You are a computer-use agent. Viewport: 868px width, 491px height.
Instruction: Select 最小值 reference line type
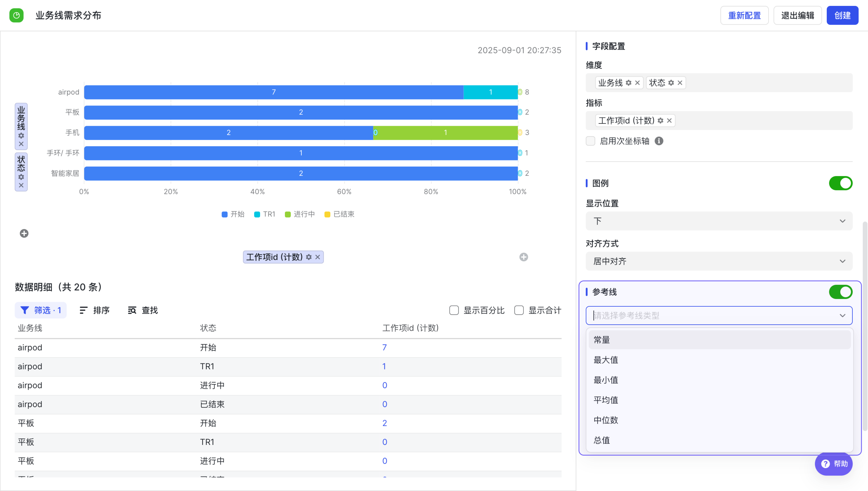tap(720, 380)
